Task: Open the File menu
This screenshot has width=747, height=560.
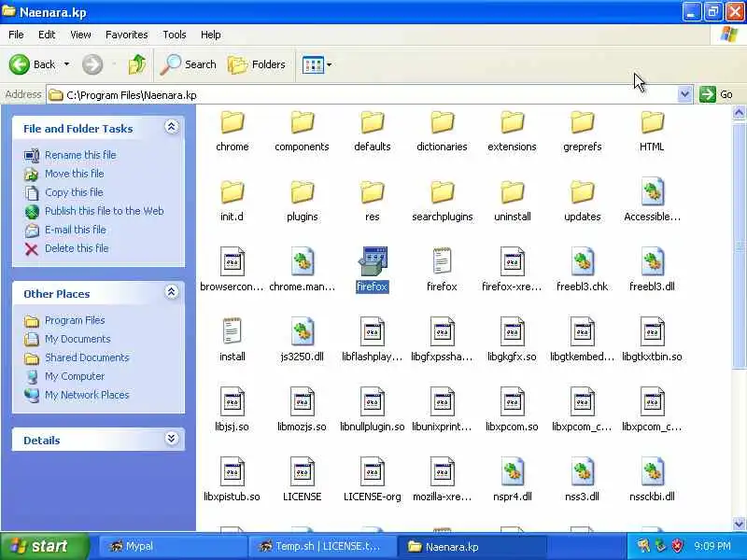Action: pos(16,35)
